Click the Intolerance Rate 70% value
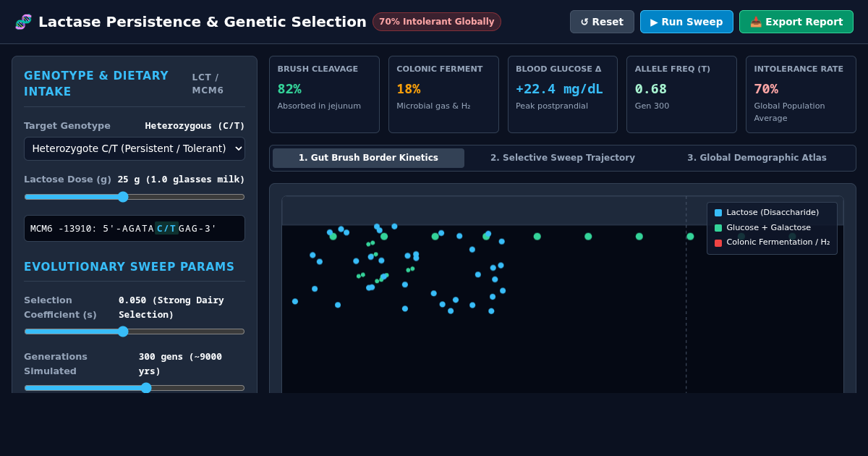The height and width of the screenshot is (456, 868). pyautogui.click(x=766, y=88)
